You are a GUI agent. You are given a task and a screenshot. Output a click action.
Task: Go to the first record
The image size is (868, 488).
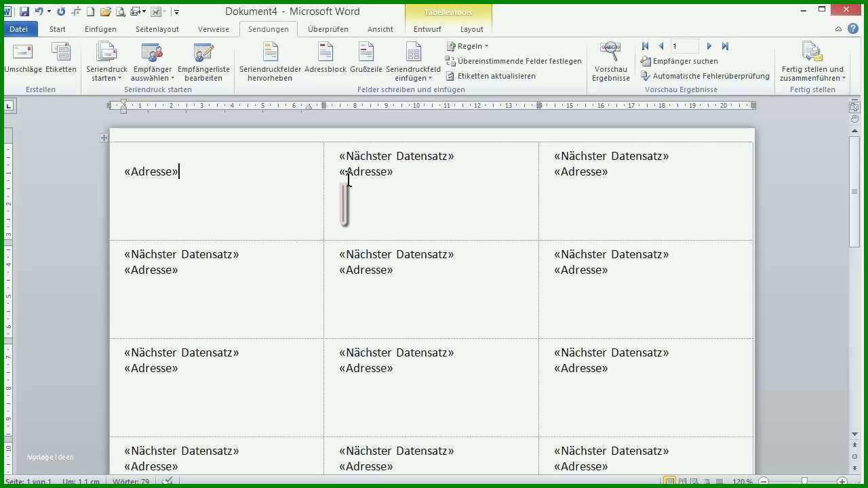pyautogui.click(x=645, y=46)
